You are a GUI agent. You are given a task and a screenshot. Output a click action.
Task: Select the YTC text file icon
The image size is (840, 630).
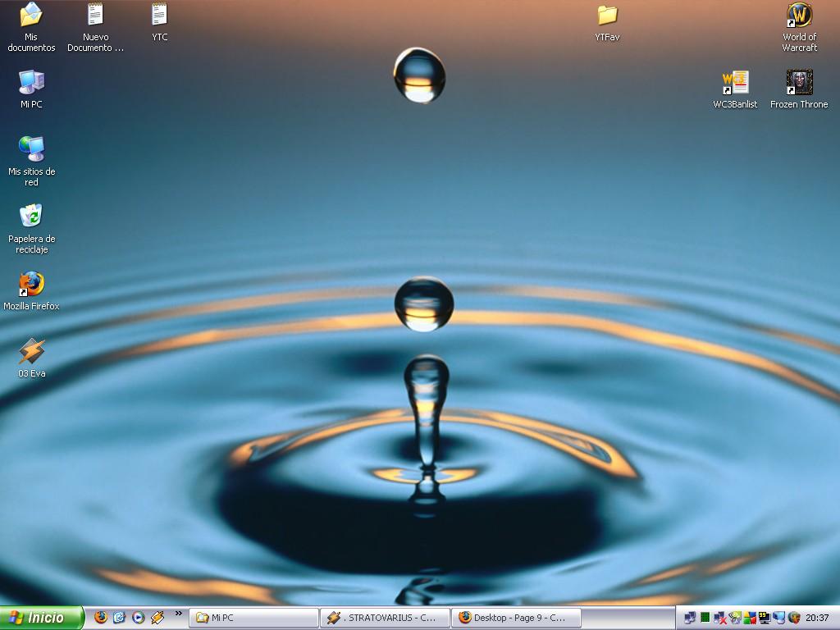point(159,15)
